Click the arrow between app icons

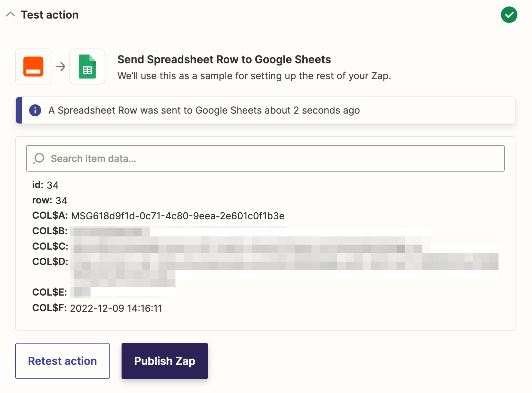coord(60,66)
